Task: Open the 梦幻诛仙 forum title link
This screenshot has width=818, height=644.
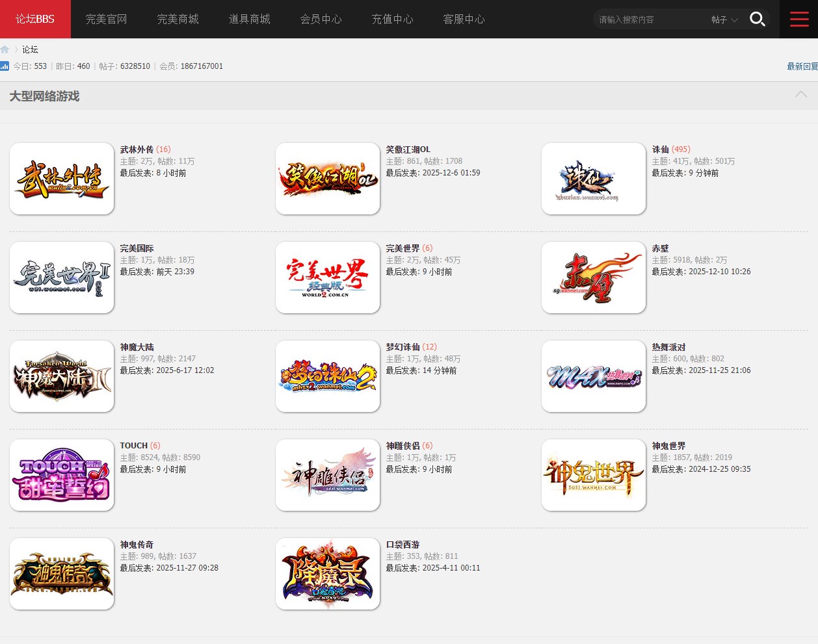Action: (x=402, y=347)
